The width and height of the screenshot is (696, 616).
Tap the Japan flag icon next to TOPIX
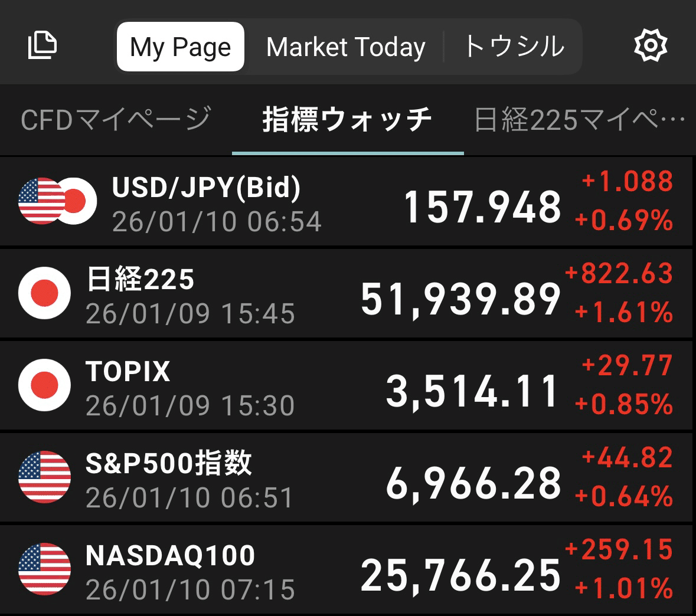44,385
